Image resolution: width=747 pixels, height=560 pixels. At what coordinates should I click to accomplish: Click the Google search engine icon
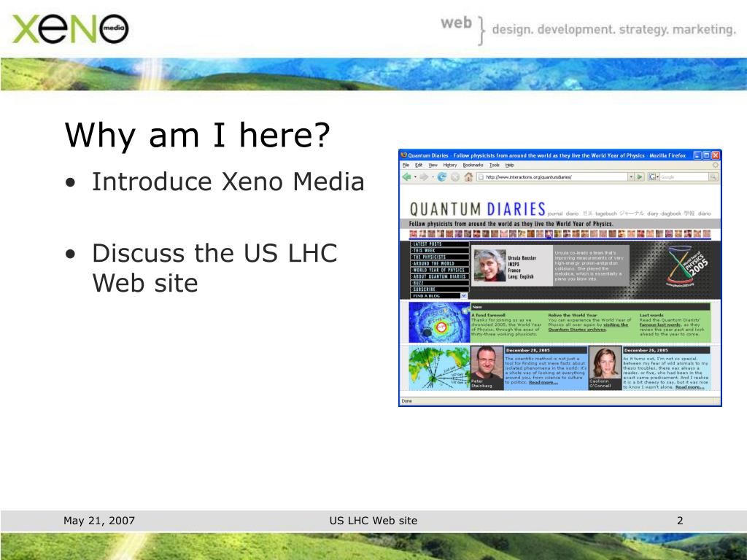click(x=651, y=176)
